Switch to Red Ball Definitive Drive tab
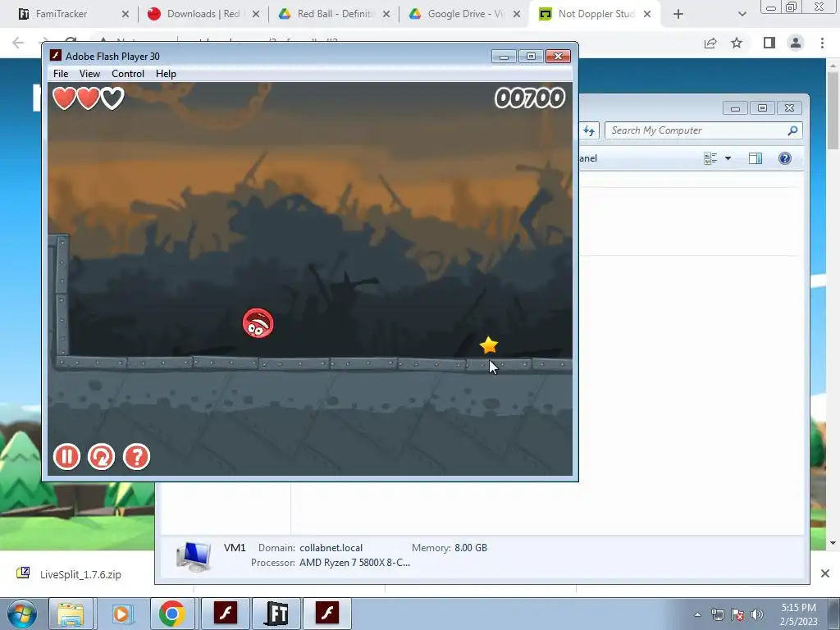 pos(335,14)
